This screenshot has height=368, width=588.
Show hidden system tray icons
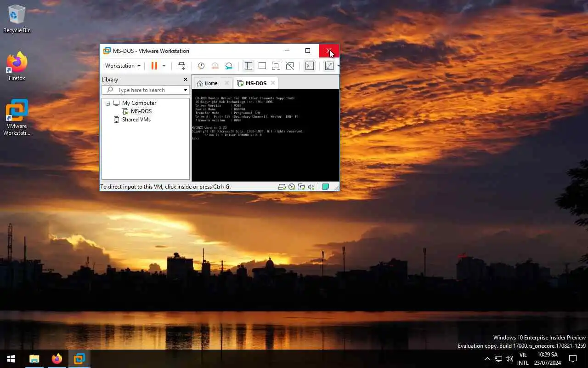click(487, 359)
